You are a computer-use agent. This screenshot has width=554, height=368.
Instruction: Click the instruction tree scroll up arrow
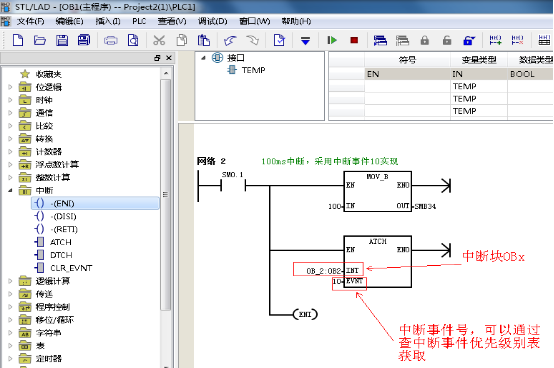166,73
